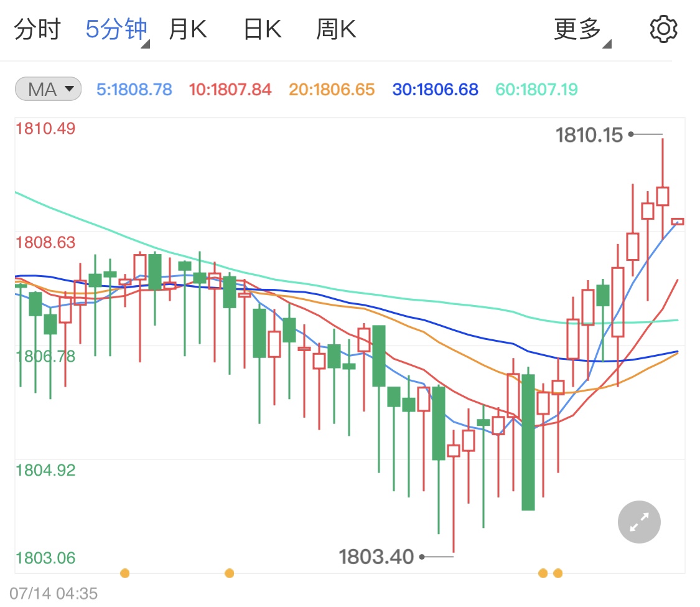Click the MA5 value 5:1808.78

[134, 89]
